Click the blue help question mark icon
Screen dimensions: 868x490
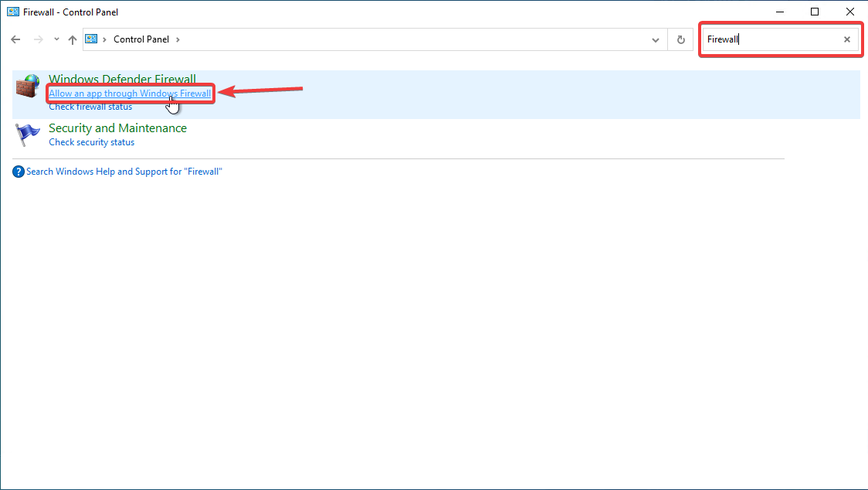[x=19, y=172]
